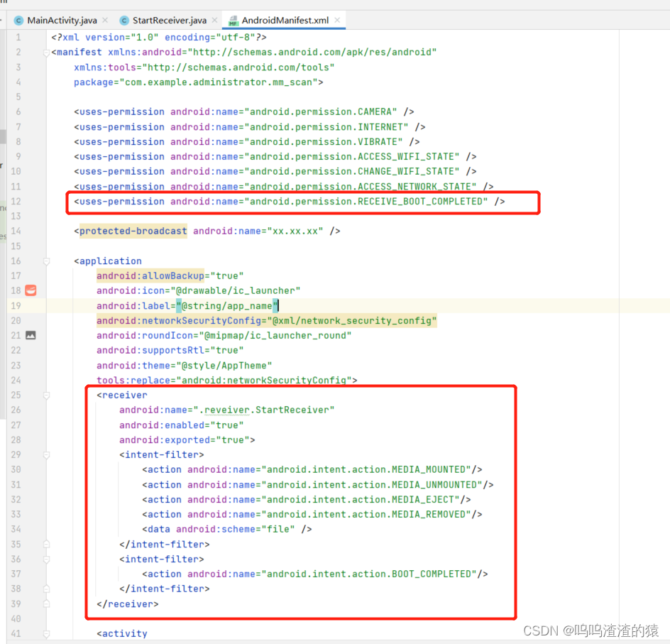Click the @mipmap/ic_launcher_round value
This screenshot has height=644, width=670.
[x=275, y=336]
